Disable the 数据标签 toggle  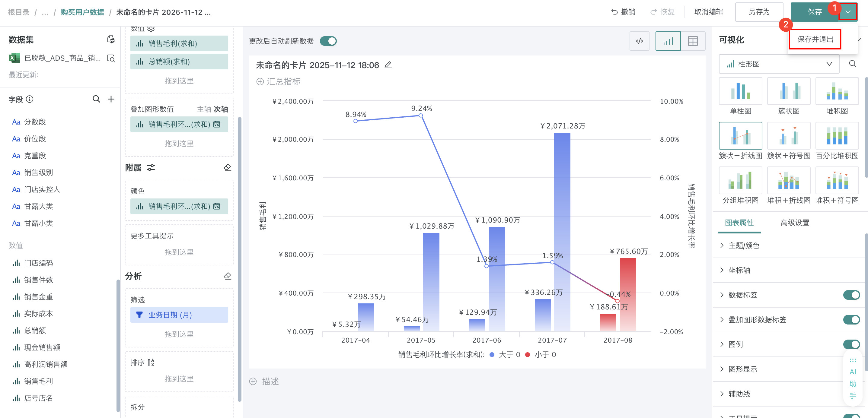[x=851, y=295]
